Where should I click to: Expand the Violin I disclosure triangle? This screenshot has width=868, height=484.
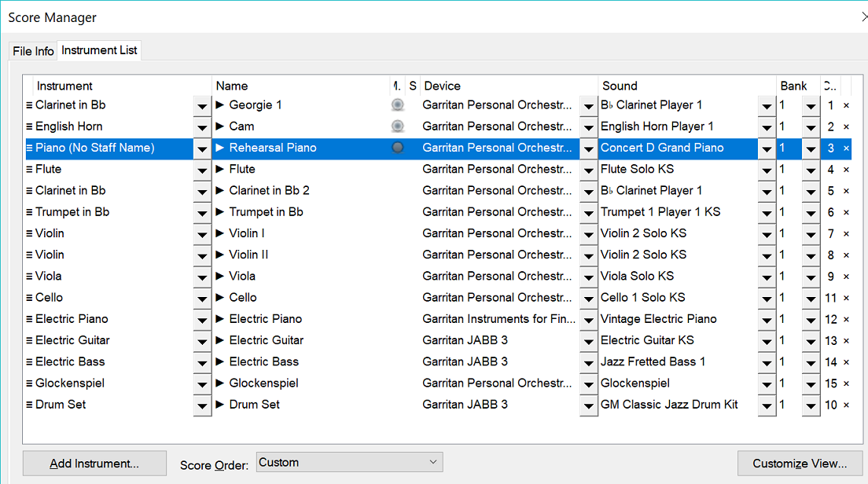pos(220,233)
